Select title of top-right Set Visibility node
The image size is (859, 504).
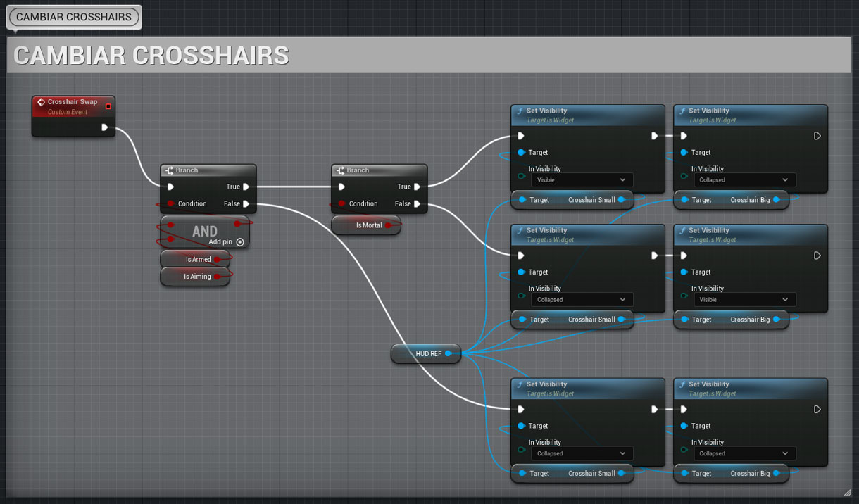point(708,111)
